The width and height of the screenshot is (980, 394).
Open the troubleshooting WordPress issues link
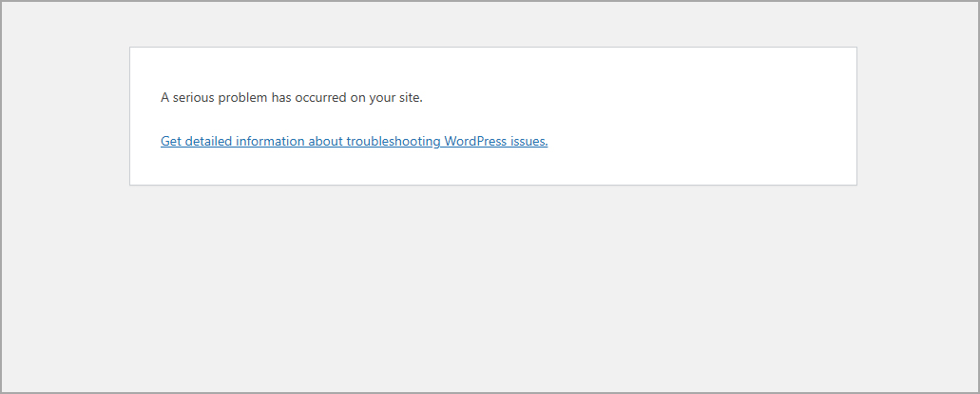(354, 142)
